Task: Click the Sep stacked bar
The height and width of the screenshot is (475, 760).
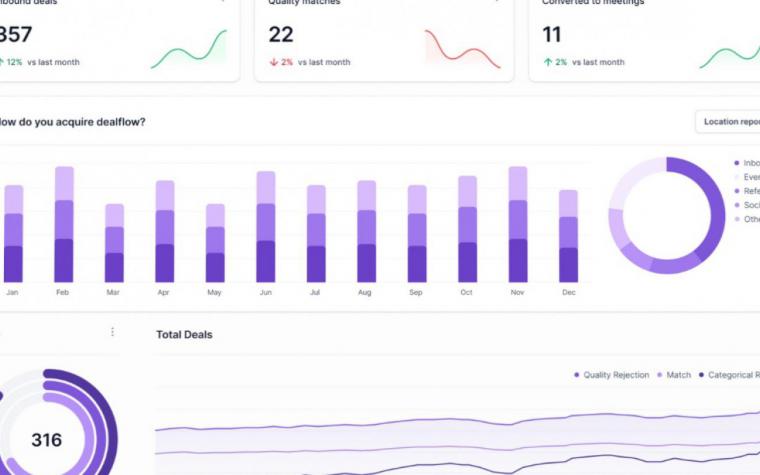Action: pos(417,234)
